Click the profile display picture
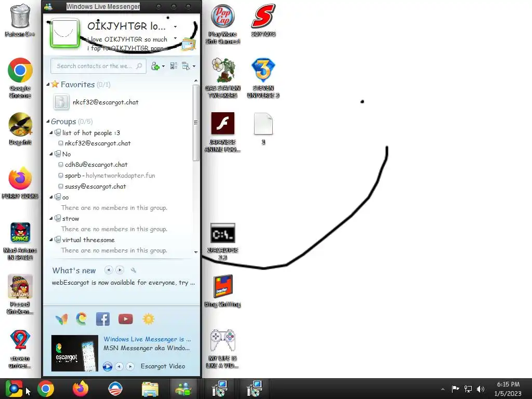The image size is (532, 399). coord(65,33)
